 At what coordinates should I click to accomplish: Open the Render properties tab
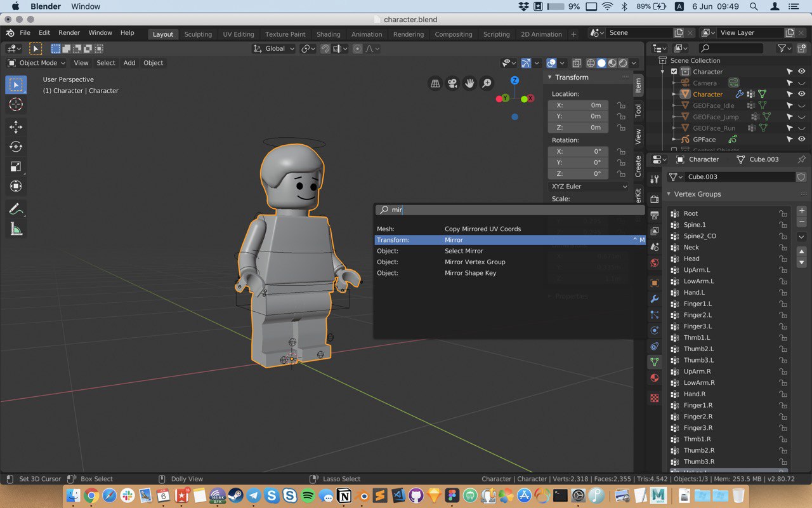coord(655,199)
